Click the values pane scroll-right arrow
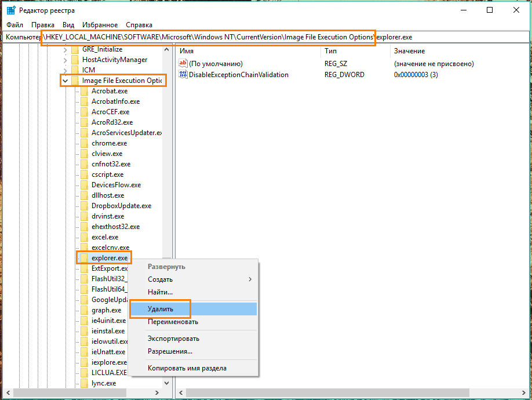Viewport: 532px width, 400px height. tap(524, 393)
